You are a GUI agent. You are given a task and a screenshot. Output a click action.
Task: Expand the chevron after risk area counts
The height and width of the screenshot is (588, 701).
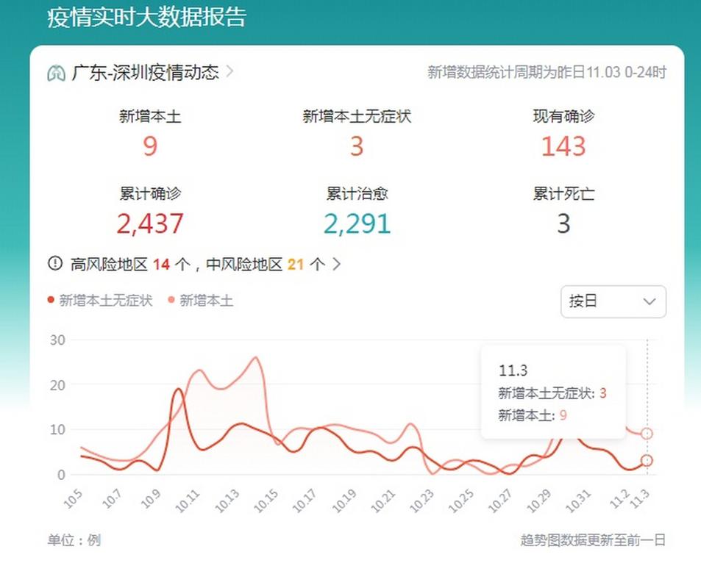[337, 265]
